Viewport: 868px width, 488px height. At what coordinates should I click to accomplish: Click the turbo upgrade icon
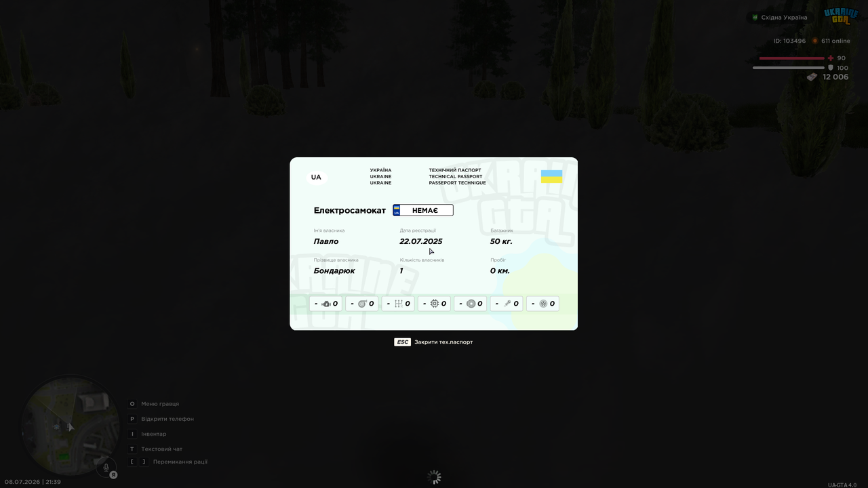click(362, 304)
